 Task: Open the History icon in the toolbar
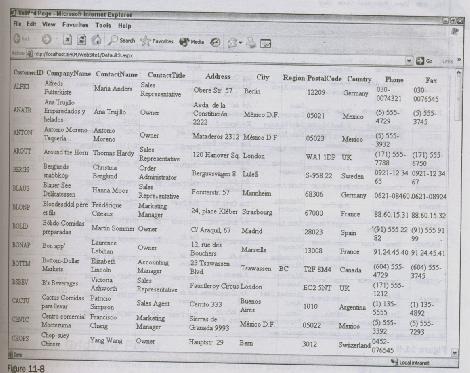215,42
